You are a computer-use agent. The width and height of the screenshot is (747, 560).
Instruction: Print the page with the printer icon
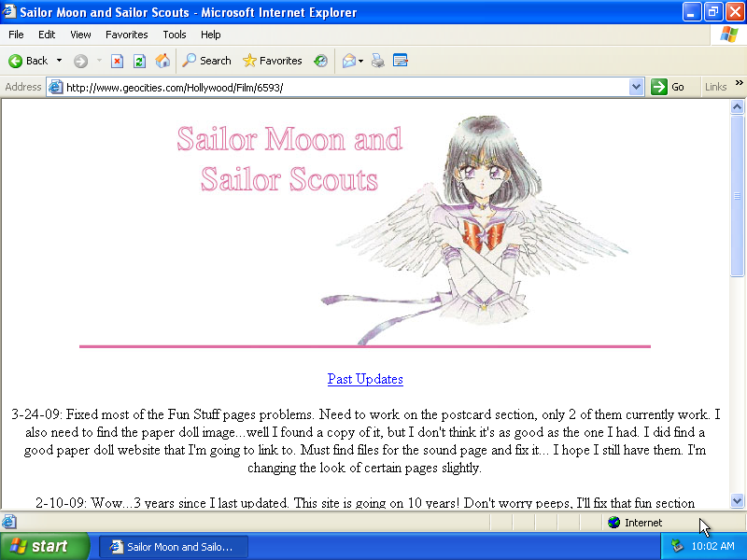(x=378, y=61)
